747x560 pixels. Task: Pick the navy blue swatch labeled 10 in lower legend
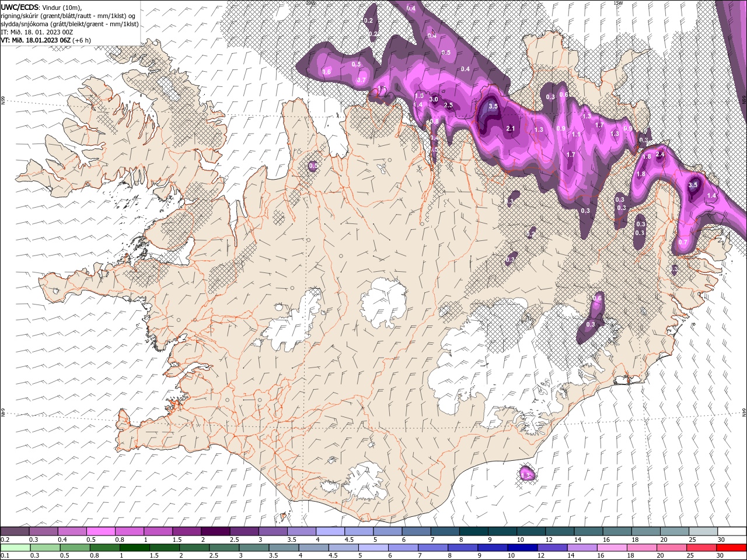(x=522, y=548)
